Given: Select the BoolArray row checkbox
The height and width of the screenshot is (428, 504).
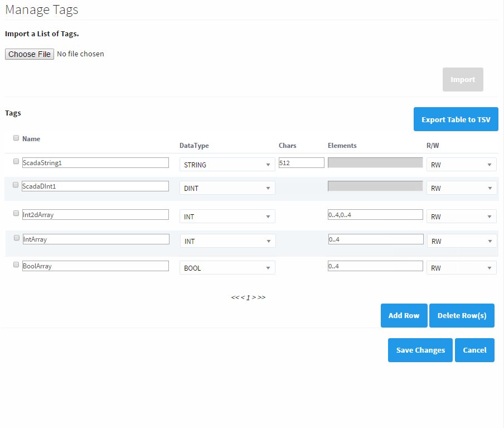Looking at the screenshot, I should (16, 265).
